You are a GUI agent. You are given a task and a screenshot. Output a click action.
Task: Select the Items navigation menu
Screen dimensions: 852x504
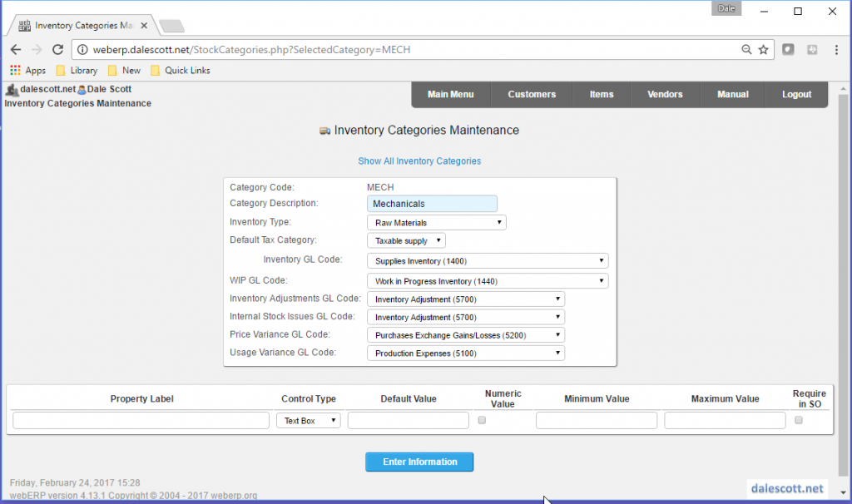(601, 94)
